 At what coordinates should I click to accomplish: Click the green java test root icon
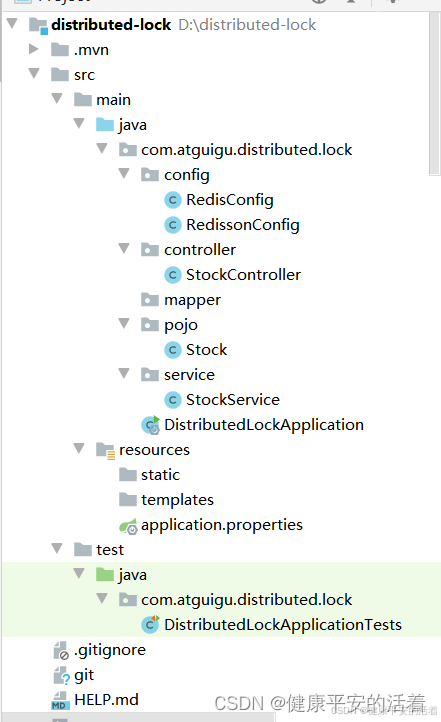[x=105, y=574]
